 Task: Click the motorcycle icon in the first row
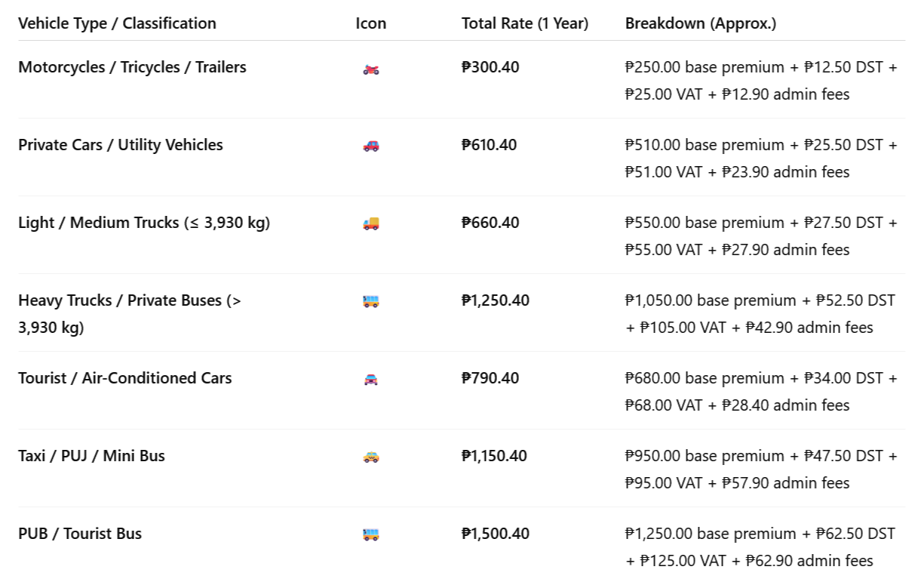(370, 69)
